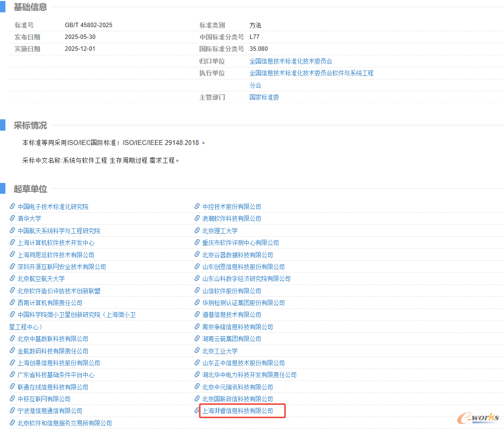The image size is (504, 429).
Task: Click link icon beside 北京中基数联科技有限公司
Action: [x=12, y=339]
